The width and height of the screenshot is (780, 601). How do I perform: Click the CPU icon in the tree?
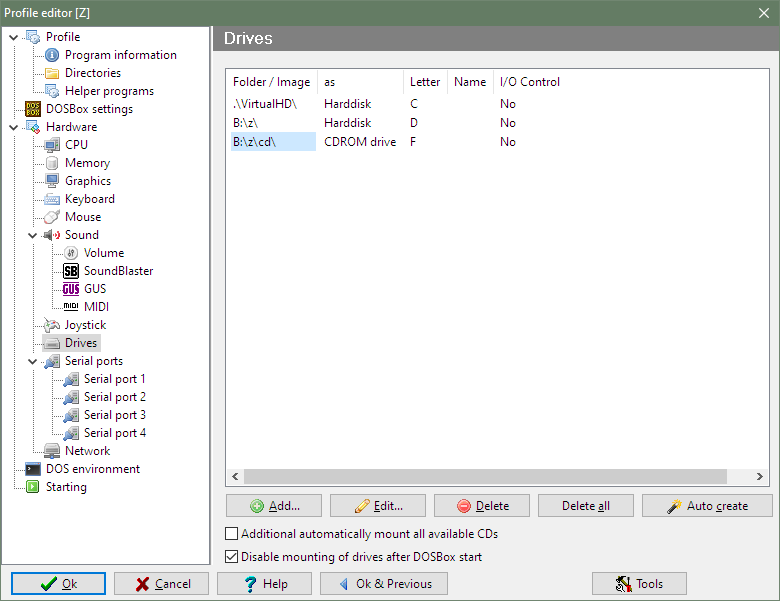[x=52, y=145]
